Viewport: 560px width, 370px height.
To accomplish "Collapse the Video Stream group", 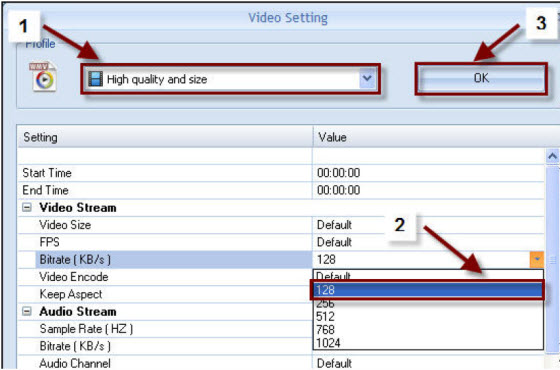I will tap(27, 208).
